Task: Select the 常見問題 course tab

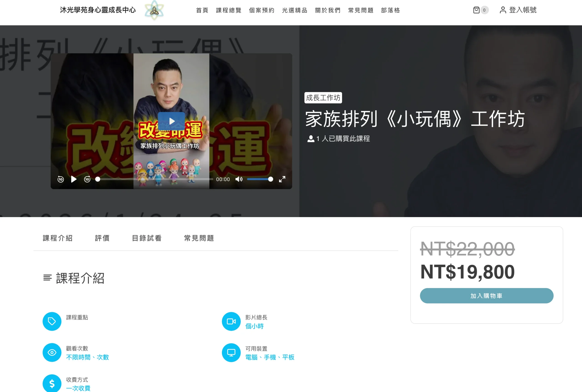Action: pyautogui.click(x=199, y=238)
